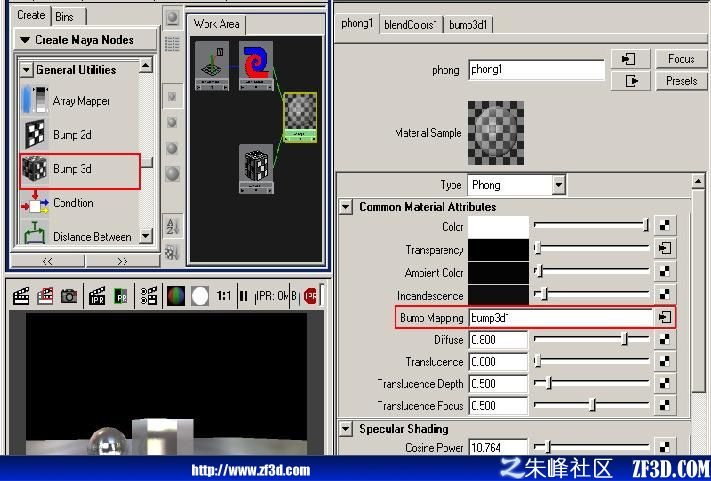Click the node list scroll down arrow
This screenshot has height=481, width=711.
(146, 235)
